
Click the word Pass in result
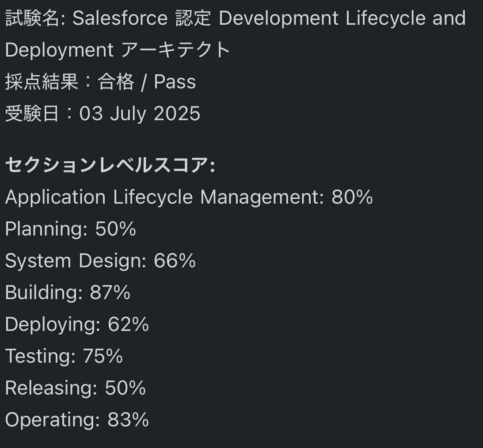(x=175, y=82)
